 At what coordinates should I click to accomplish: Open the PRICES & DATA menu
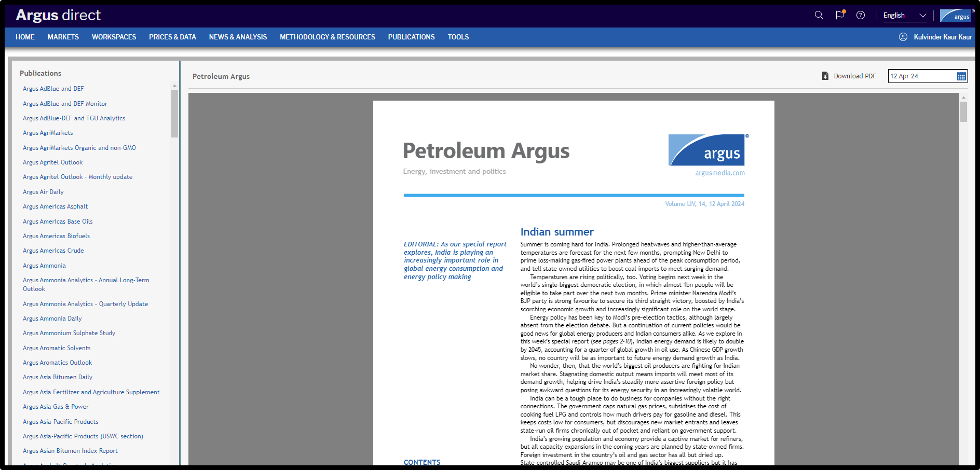click(x=172, y=37)
